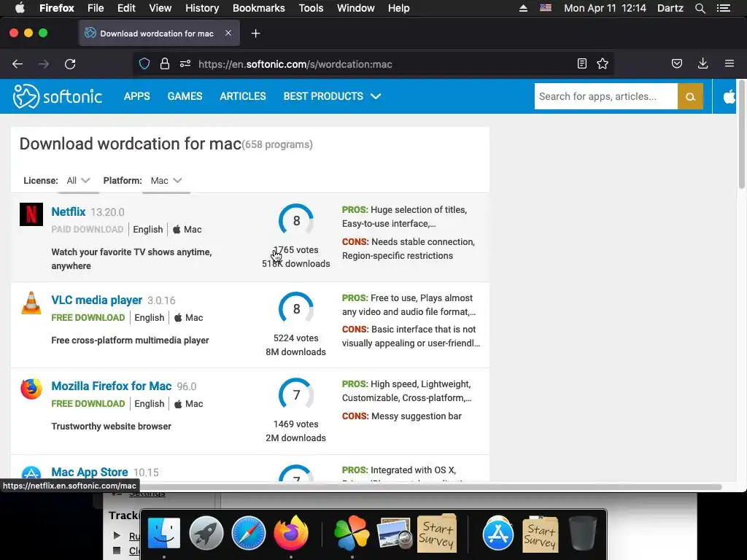The image size is (747, 560).
Task: Open Launchpad from the Dock
Action: click(x=206, y=533)
